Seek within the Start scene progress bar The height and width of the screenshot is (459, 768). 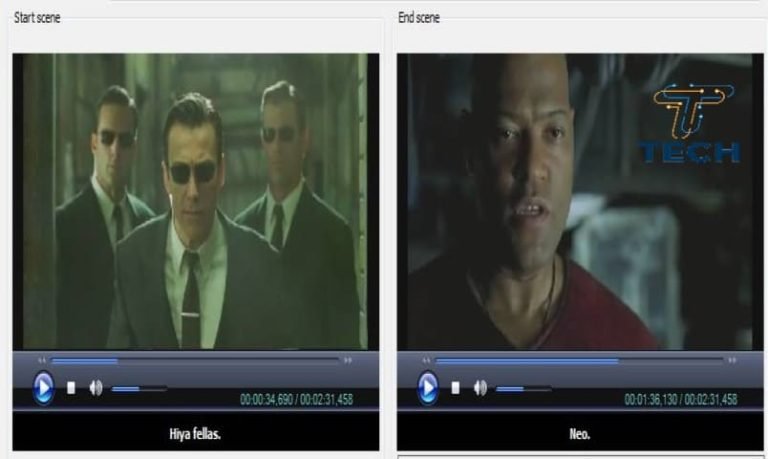(x=195, y=361)
